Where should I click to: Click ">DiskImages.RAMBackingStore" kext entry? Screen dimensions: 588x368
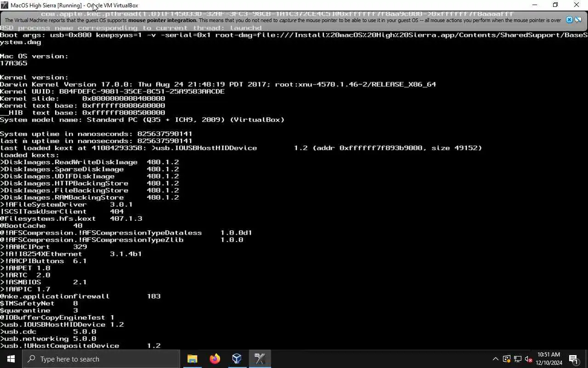[x=89, y=197]
